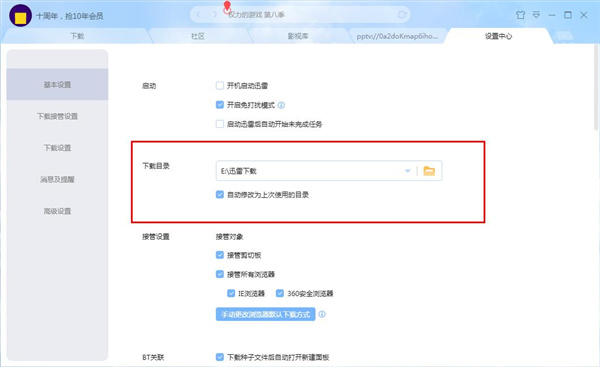Viewport: 600px width, 367px height.
Task: Uncheck the 360安全浏览器 checkbox
Action: pyautogui.click(x=280, y=293)
